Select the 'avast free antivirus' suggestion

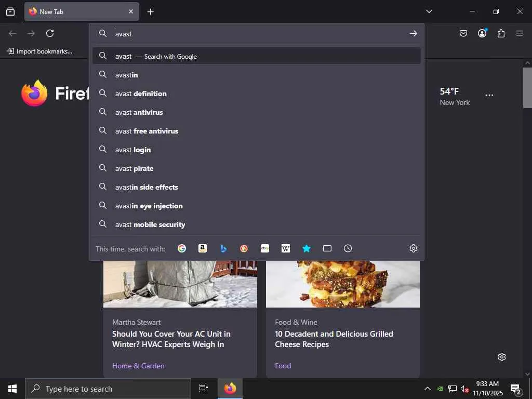click(257, 130)
